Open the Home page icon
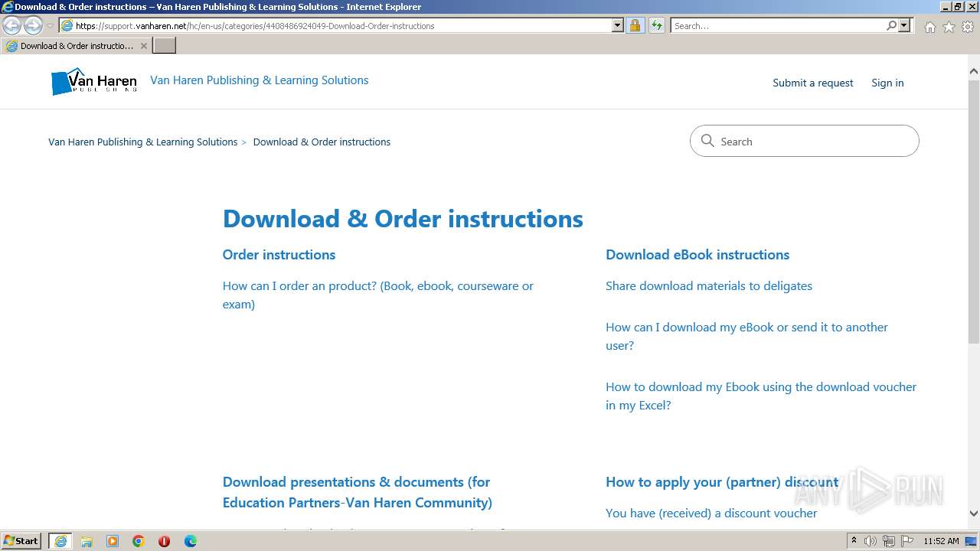The image size is (980, 551). point(929,27)
